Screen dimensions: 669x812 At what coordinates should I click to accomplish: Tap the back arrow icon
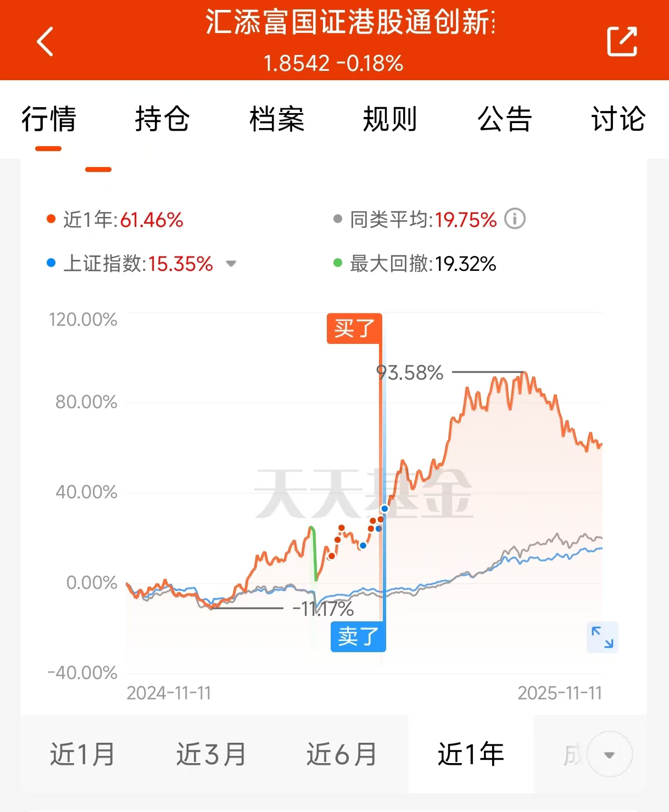coord(46,41)
